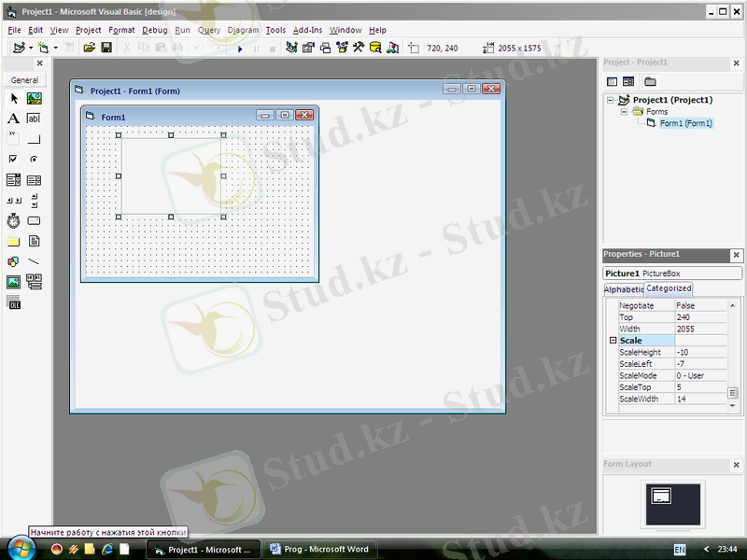The image size is (747, 560).
Task: Select the Shape tool in toolbox
Action: 14,261
